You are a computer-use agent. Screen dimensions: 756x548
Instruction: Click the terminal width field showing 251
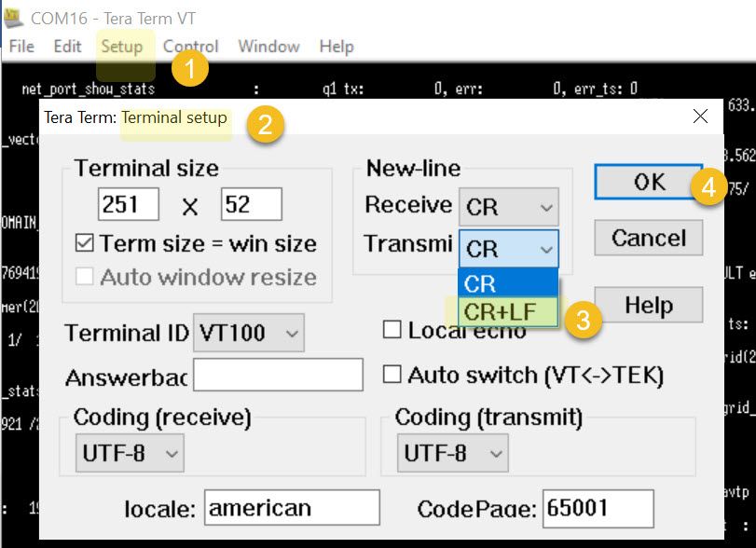coord(129,204)
